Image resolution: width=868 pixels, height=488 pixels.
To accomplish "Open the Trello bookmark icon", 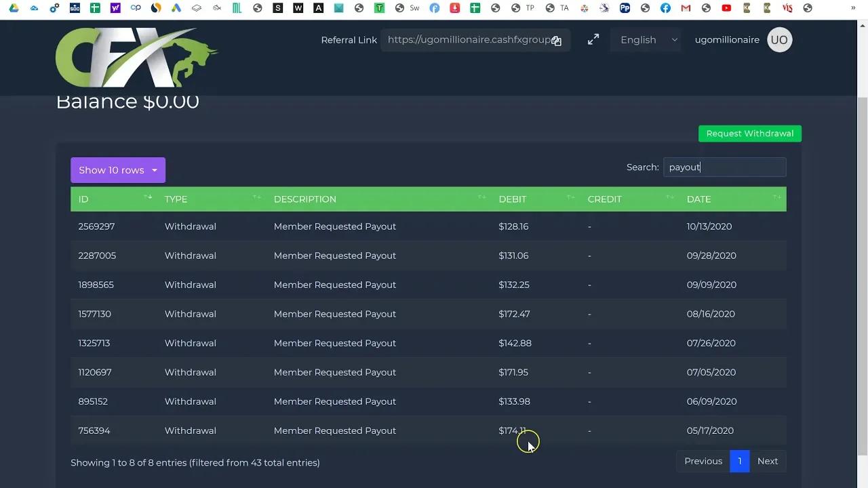I will pos(379,8).
